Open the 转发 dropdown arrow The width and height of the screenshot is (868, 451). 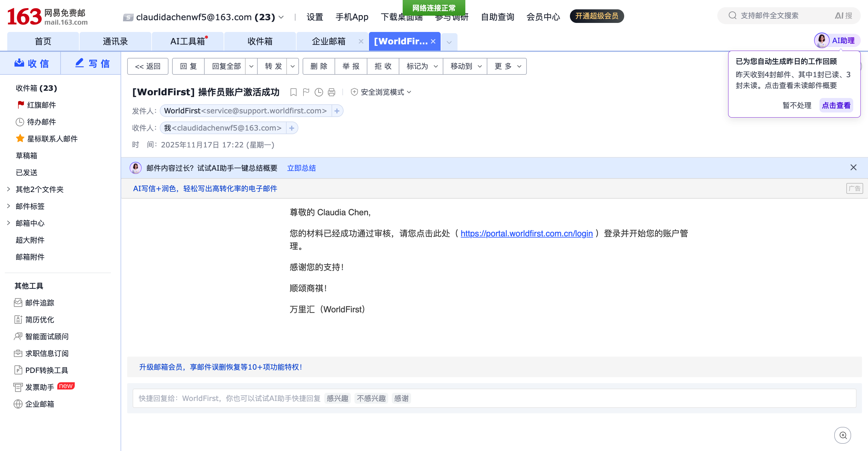293,66
